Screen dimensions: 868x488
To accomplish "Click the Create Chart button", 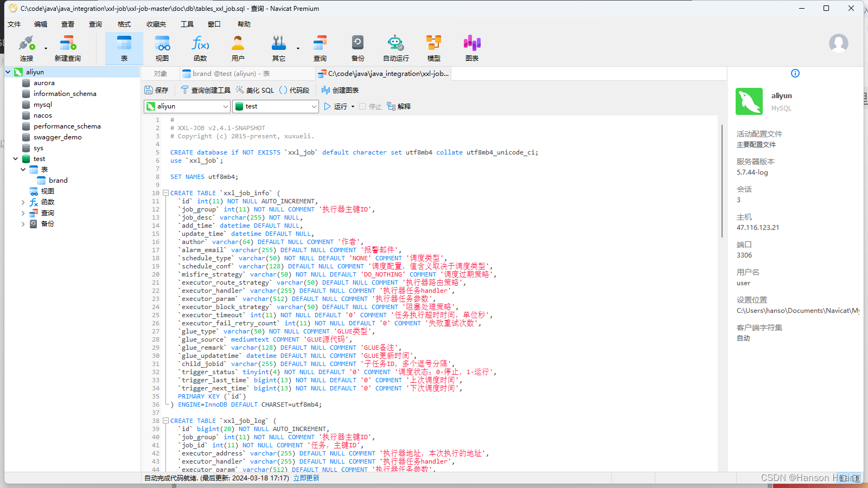I will [340, 90].
